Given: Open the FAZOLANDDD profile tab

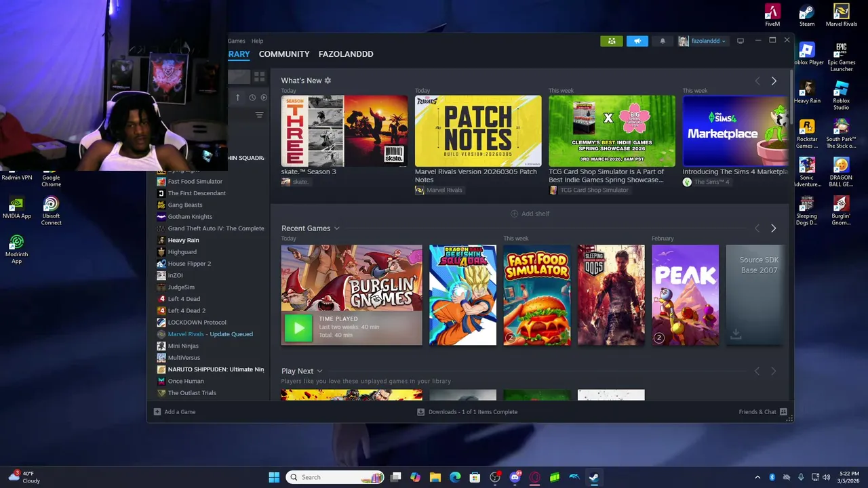Looking at the screenshot, I should [x=346, y=54].
